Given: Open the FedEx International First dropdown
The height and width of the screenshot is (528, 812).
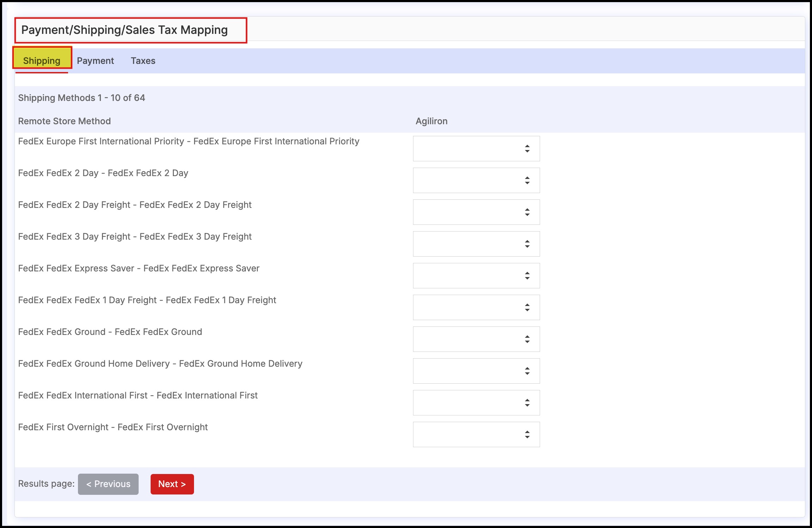Looking at the screenshot, I should (476, 403).
